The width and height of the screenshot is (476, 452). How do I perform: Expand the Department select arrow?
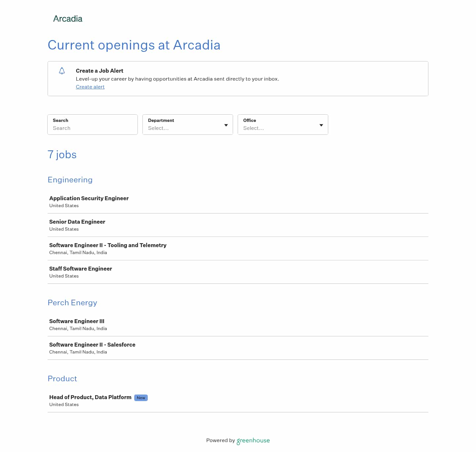tap(226, 125)
